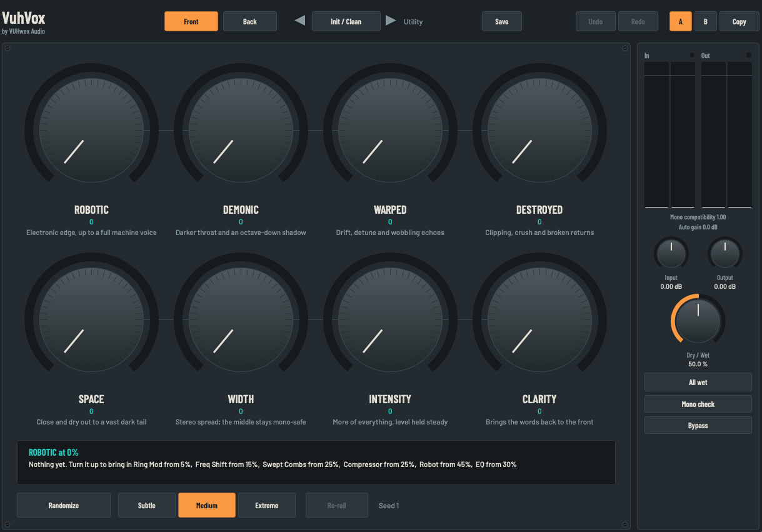
Task: Click the ROBOTIC at 0% info heading
Action: pos(53,452)
